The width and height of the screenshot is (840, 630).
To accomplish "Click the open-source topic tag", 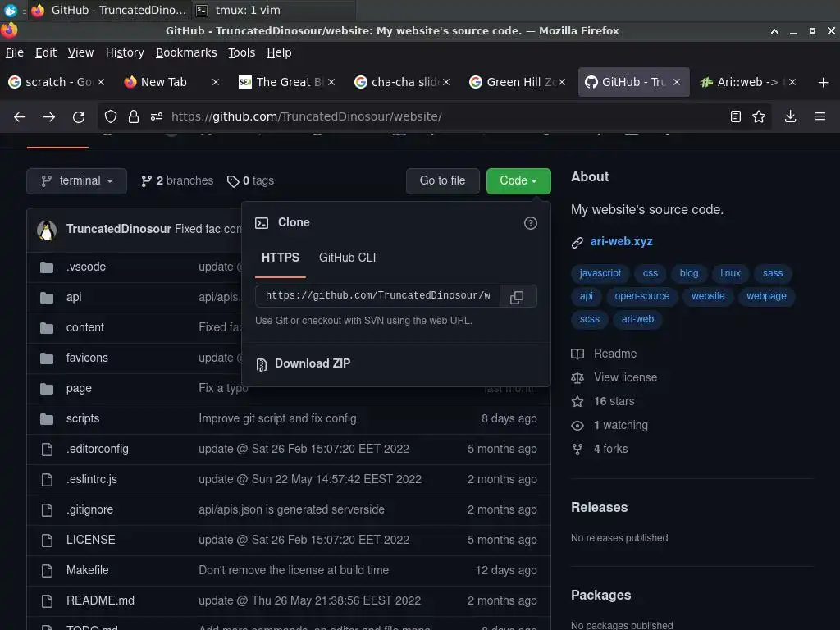I will click(641, 296).
